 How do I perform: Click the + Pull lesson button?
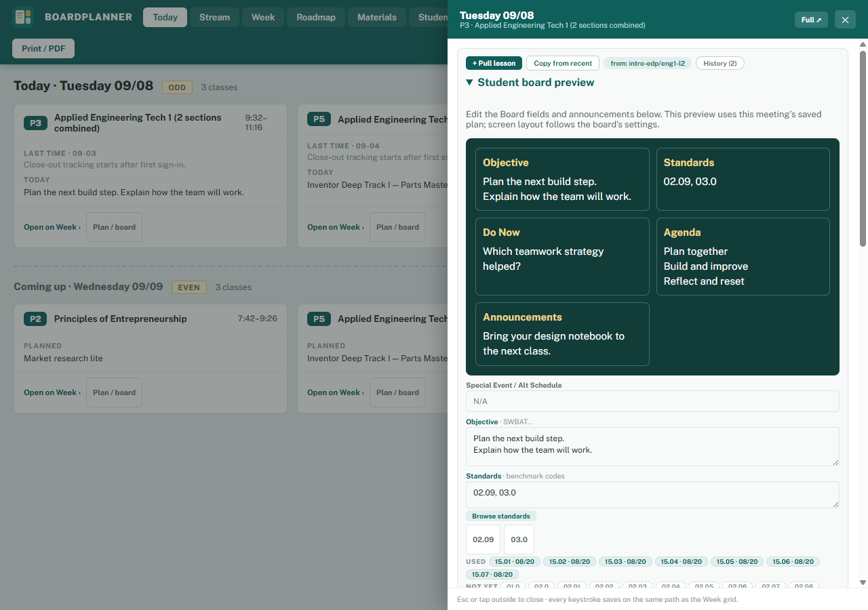[x=494, y=63]
